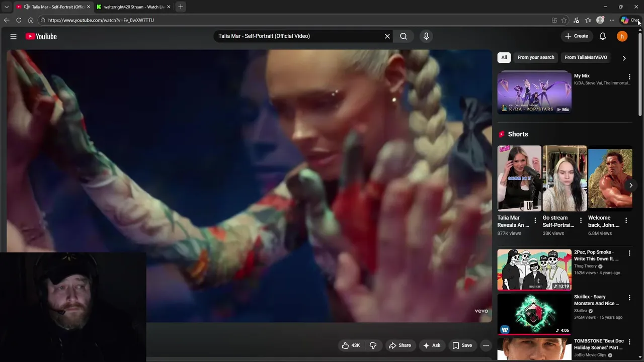Screen dimensions: 644x362
Task: Open the Go stream Self-Portrait short
Action: coord(565,178)
